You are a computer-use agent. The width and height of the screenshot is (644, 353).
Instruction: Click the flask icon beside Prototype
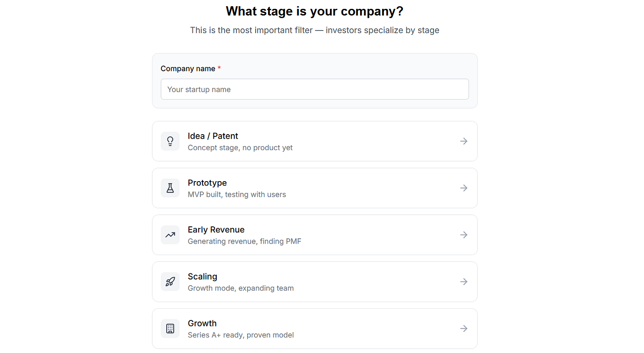[x=170, y=188]
